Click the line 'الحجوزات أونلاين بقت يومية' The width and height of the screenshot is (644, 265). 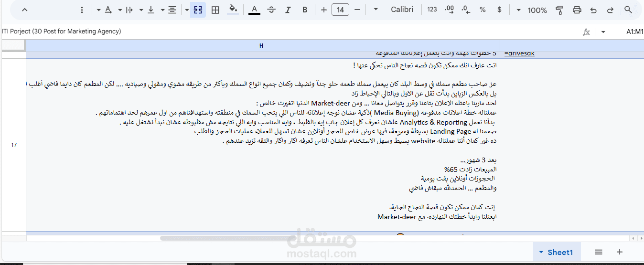click(x=458, y=179)
